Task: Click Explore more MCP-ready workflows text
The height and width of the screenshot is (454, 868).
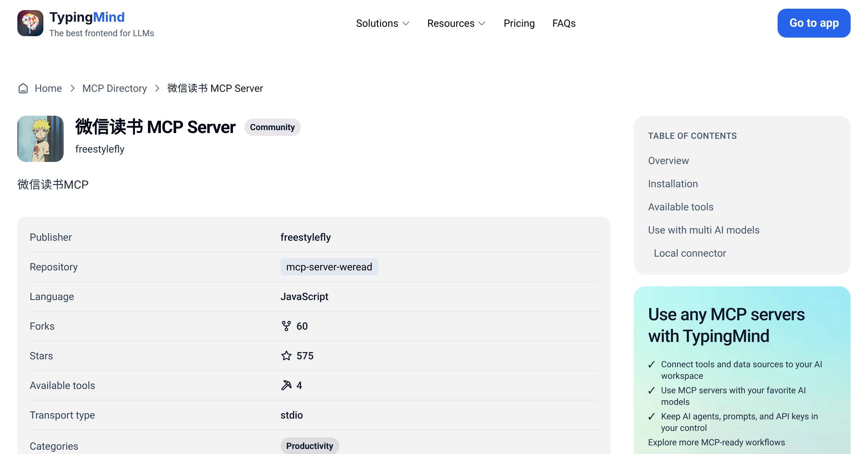Action: coord(716,442)
